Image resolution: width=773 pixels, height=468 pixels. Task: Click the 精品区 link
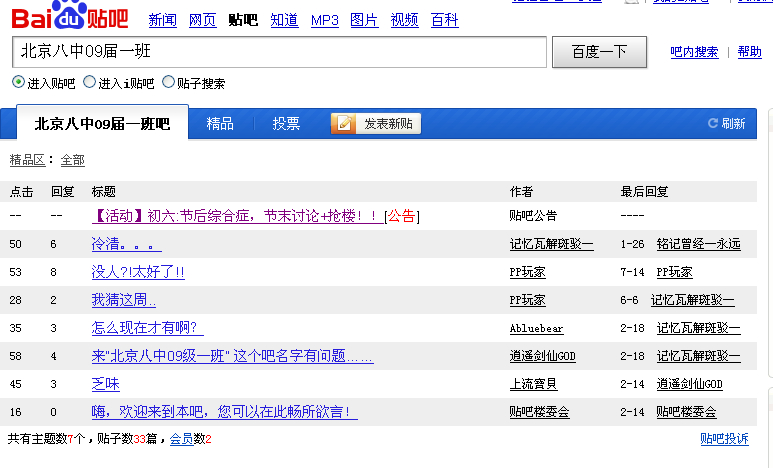tap(28, 160)
